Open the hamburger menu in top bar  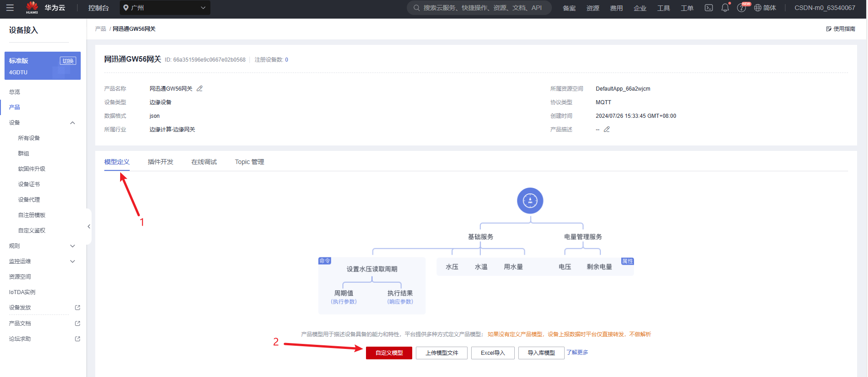pos(10,8)
